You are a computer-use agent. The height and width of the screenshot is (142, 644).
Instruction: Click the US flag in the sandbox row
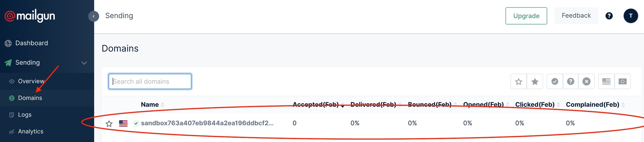pyautogui.click(x=123, y=123)
